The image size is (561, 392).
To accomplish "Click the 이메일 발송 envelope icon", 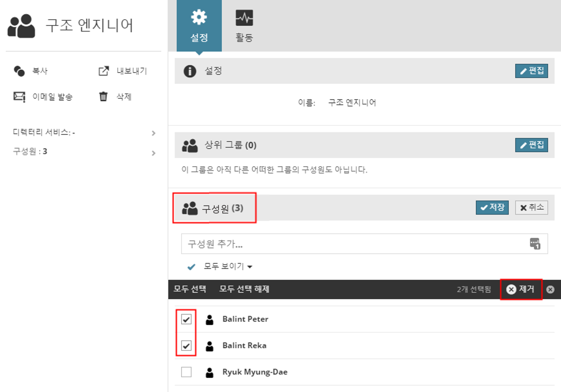I will 19,97.
